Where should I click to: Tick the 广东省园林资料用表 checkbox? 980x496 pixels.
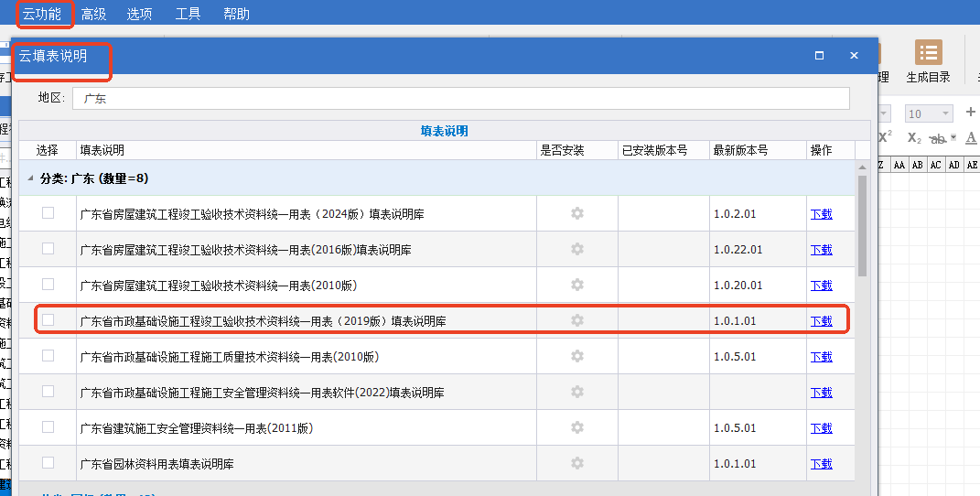pyautogui.click(x=48, y=463)
